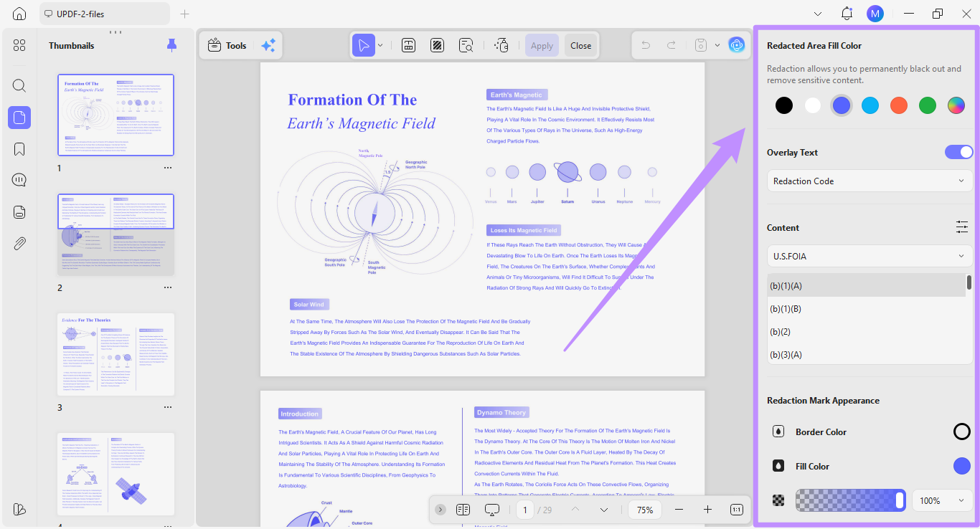This screenshot has height=529, width=980.
Task: Open the 100% opacity dropdown
Action: pyautogui.click(x=942, y=500)
